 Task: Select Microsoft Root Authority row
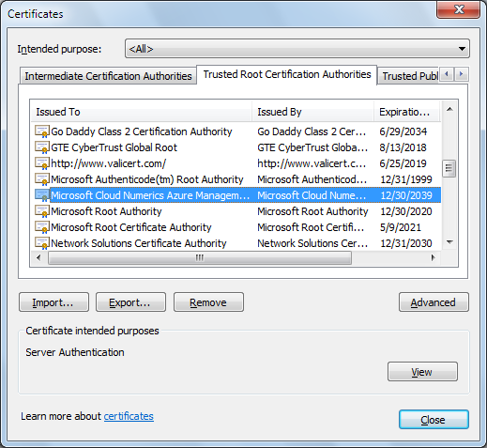[x=236, y=211]
